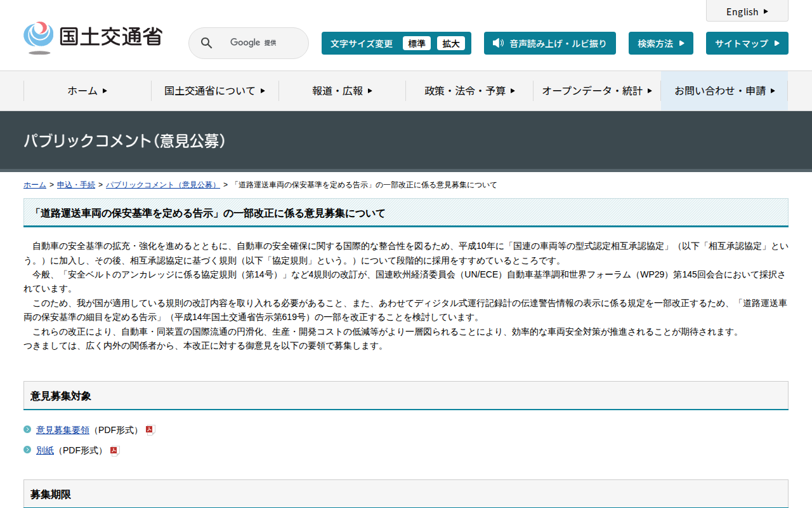Image resolution: width=812 pixels, height=508 pixels.
Task: Open the ホーム navigation menu item
Action: pos(87,91)
